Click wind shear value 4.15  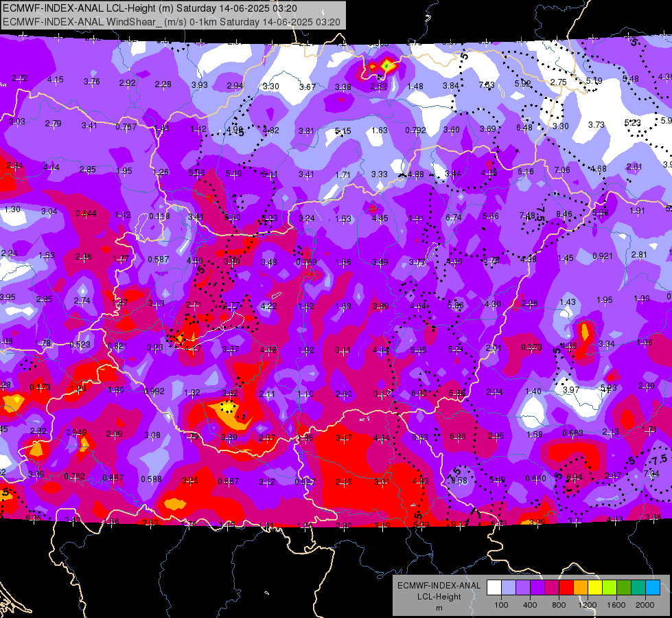pyautogui.click(x=56, y=80)
